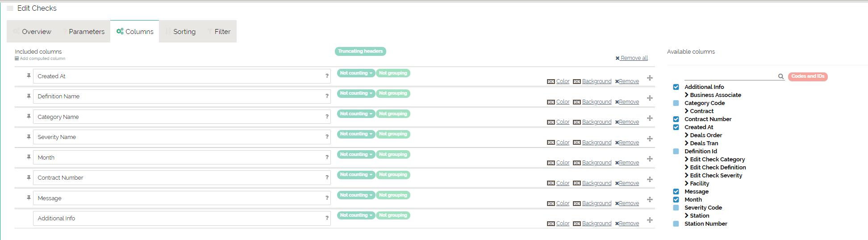Click the Contract Number column name field
This screenshot has width=868, height=240.
tap(179, 178)
